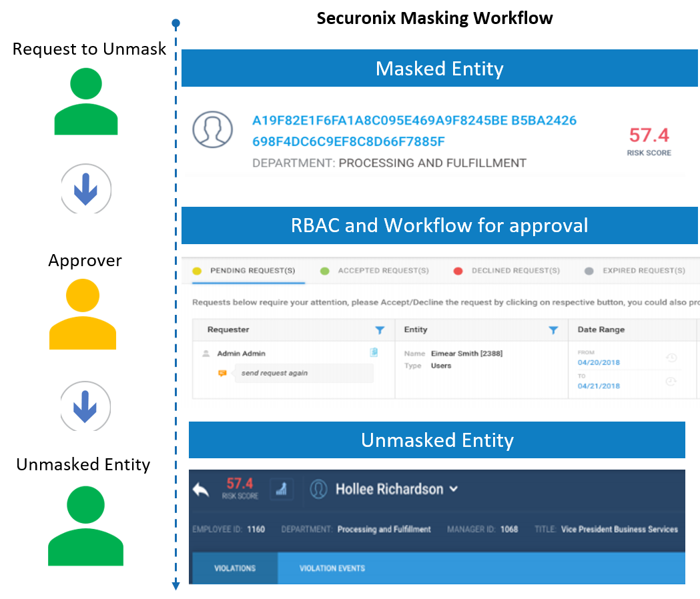700x599 pixels.
Task: Click the Requester column filter icon
Action: [380, 330]
